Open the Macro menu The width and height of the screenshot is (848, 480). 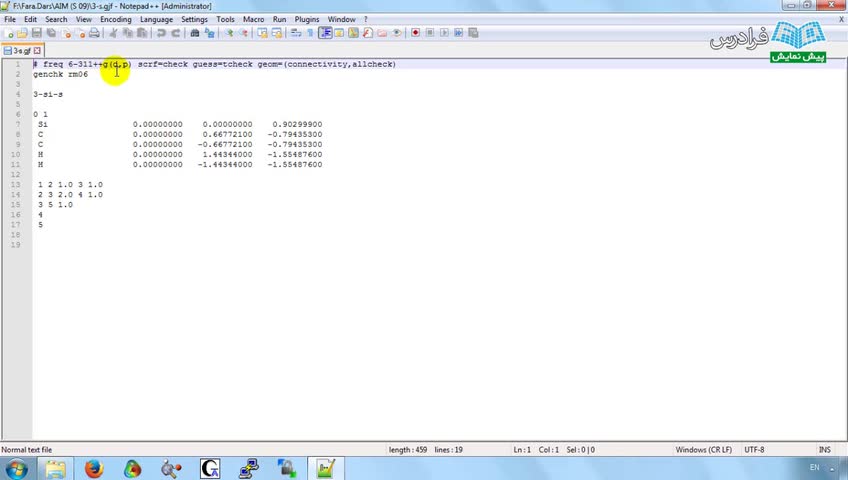(x=253, y=19)
